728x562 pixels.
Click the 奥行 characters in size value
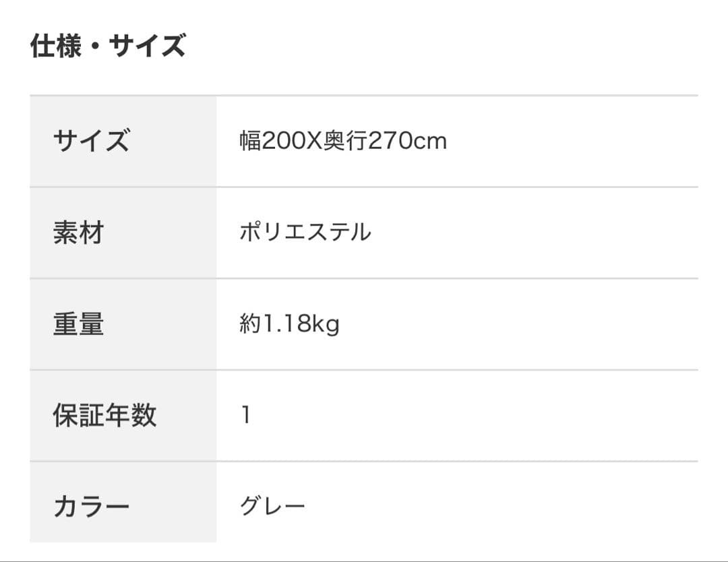[345, 141]
